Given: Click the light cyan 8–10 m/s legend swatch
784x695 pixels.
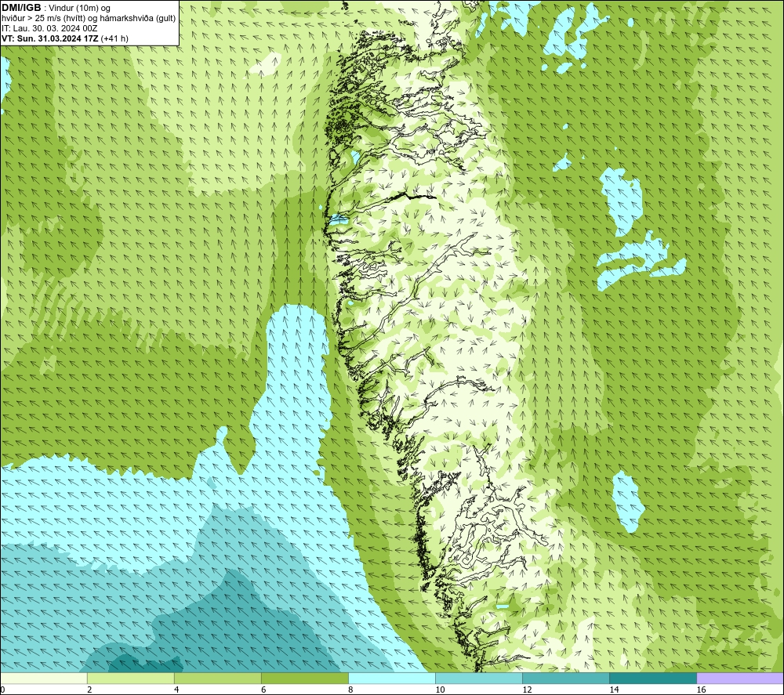Looking at the screenshot, I should coord(391,678).
